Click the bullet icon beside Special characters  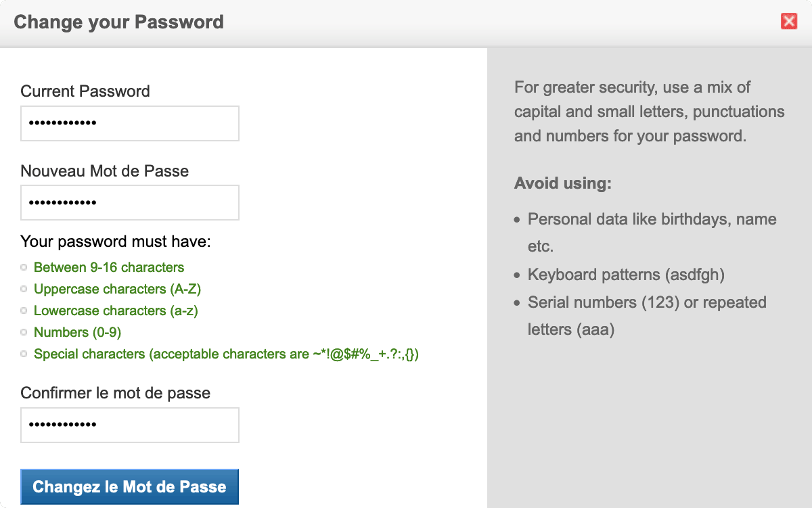point(24,354)
